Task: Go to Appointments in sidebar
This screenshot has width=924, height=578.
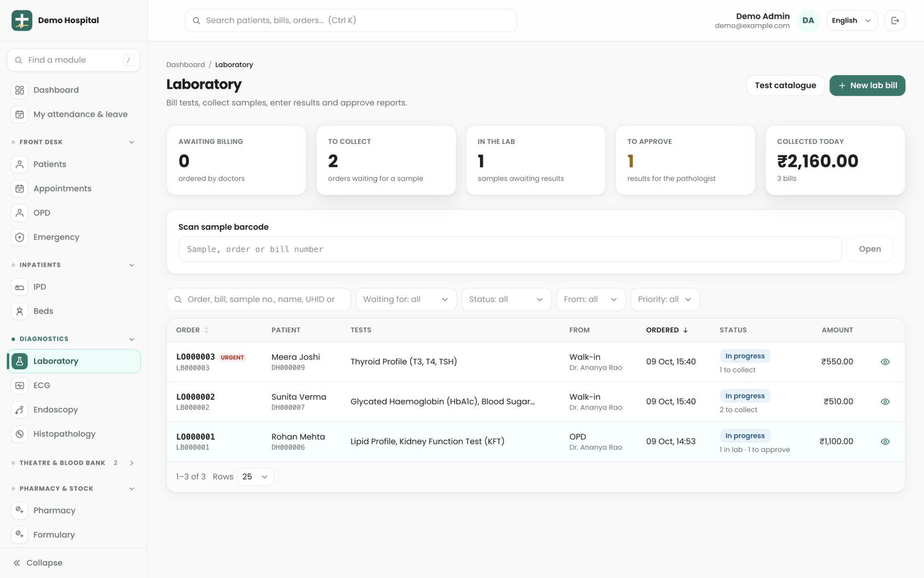Action: pos(74,189)
